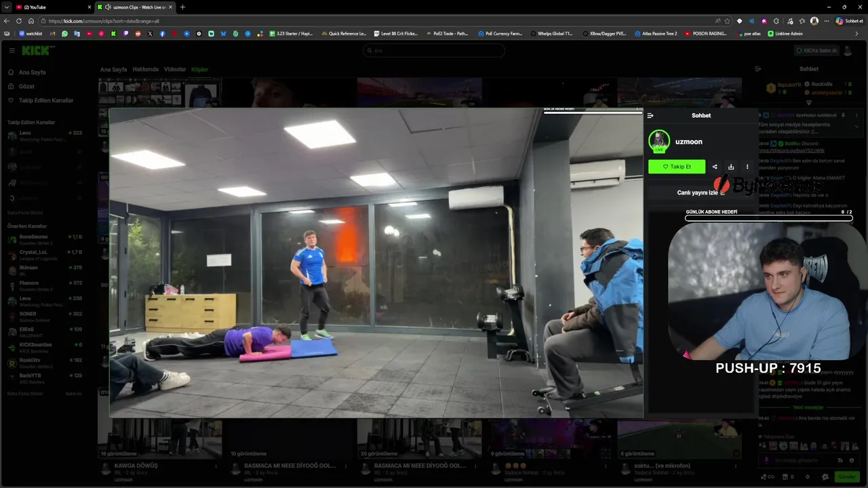Open the Videolar channel tab
Viewport: 868px width, 488px height.
click(175, 69)
